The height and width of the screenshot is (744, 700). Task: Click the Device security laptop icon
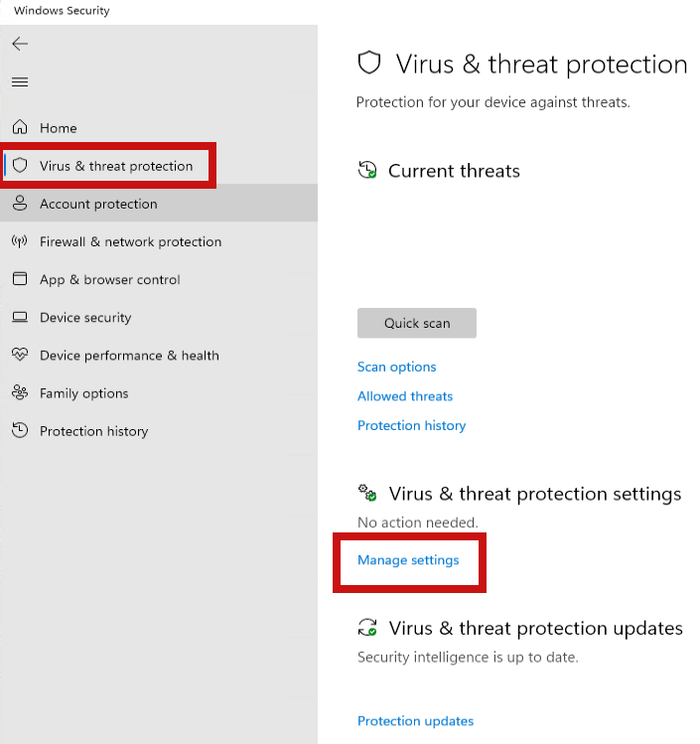[x=20, y=317]
